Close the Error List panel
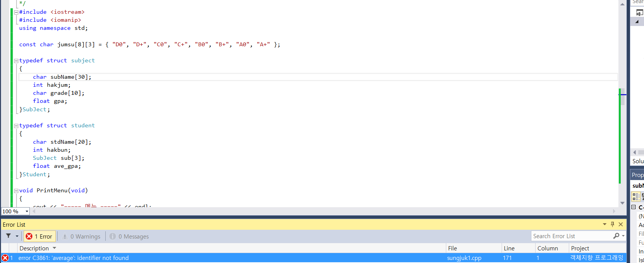Image resolution: width=644 pixels, height=263 pixels. pyautogui.click(x=621, y=224)
